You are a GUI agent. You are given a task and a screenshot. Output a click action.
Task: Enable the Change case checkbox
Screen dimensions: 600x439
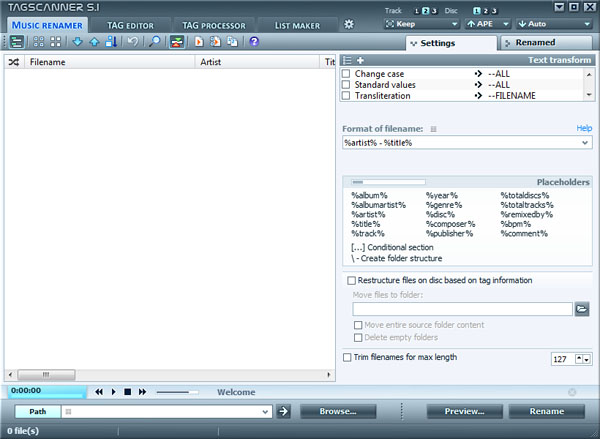(x=346, y=73)
